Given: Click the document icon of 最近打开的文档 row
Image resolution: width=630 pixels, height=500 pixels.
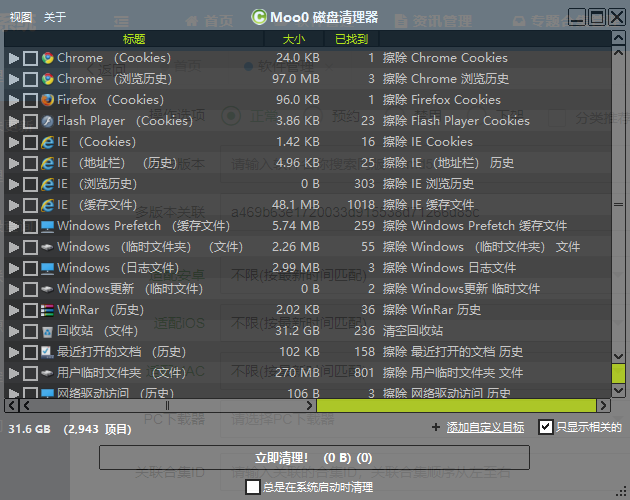Looking at the screenshot, I should tap(47, 352).
